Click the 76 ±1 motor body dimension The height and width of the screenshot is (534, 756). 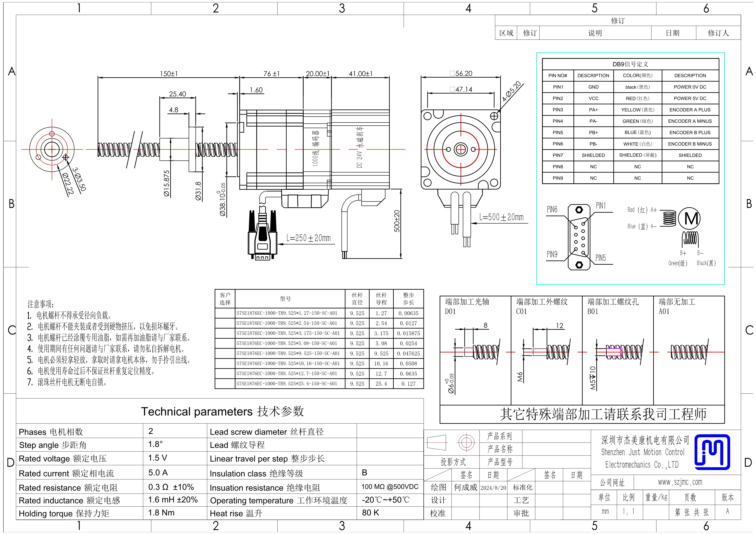[271, 74]
